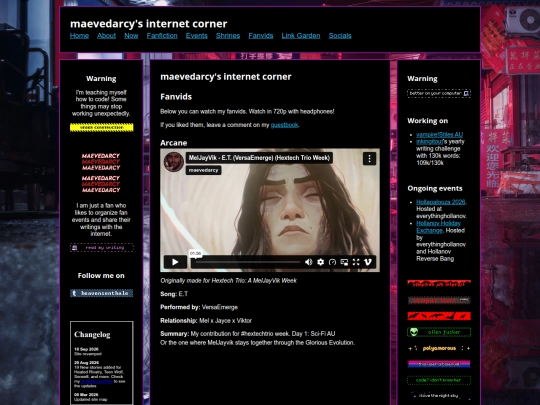Click the 'Working on' heading
The height and width of the screenshot is (405, 540).
pyautogui.click(x=428, y=121)
